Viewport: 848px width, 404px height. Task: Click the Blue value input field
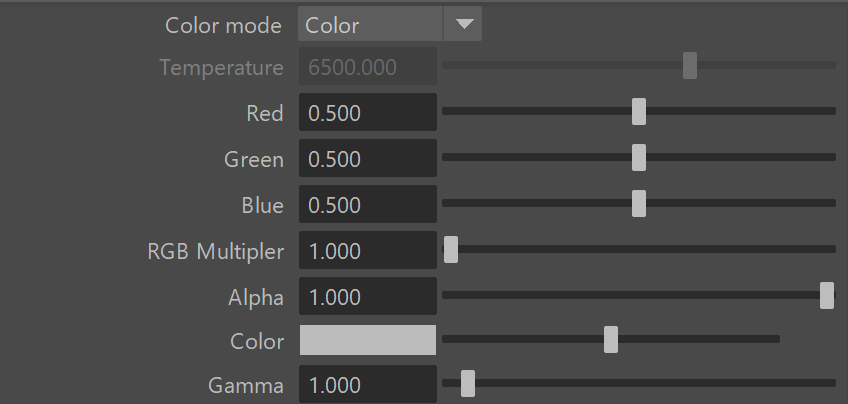pos(368,204)
